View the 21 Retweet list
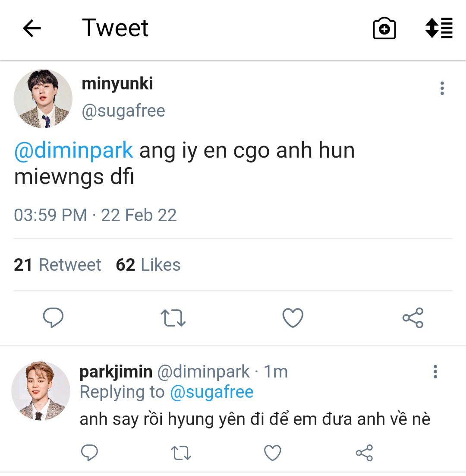Image resolution: width=466 pixels, height=476 pixels. 57,265
